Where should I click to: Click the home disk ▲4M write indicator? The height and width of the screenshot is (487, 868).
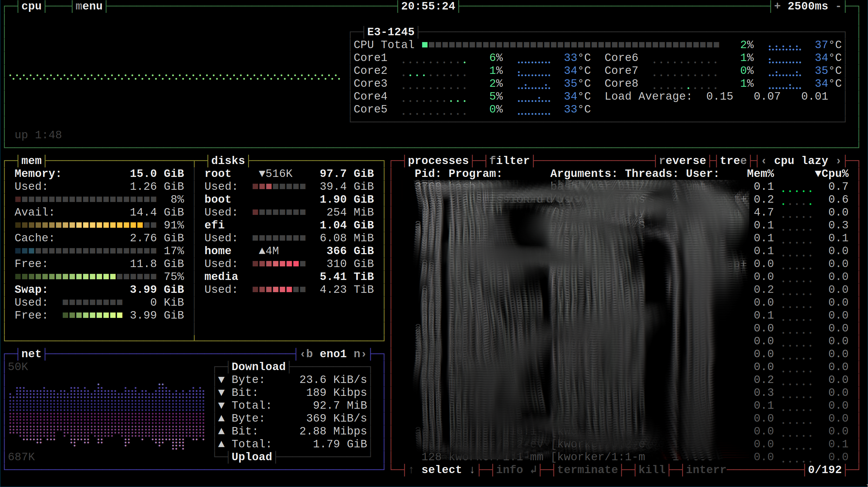pos(269,251)
